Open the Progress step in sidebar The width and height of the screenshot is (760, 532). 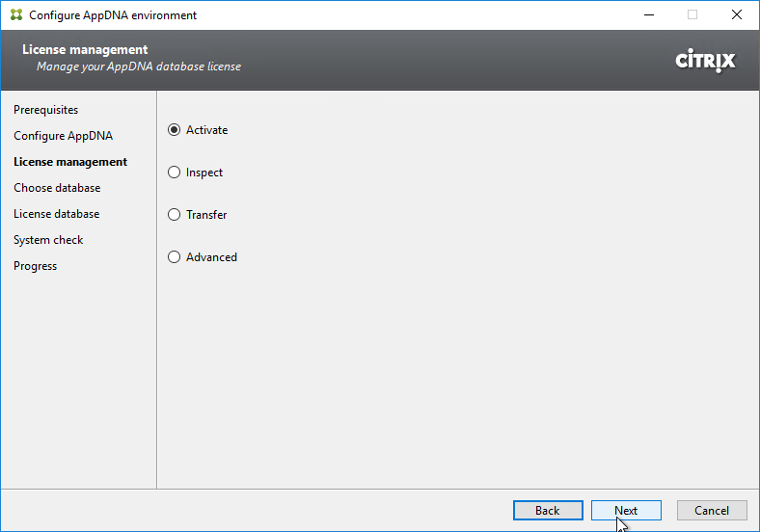[35, 266]
